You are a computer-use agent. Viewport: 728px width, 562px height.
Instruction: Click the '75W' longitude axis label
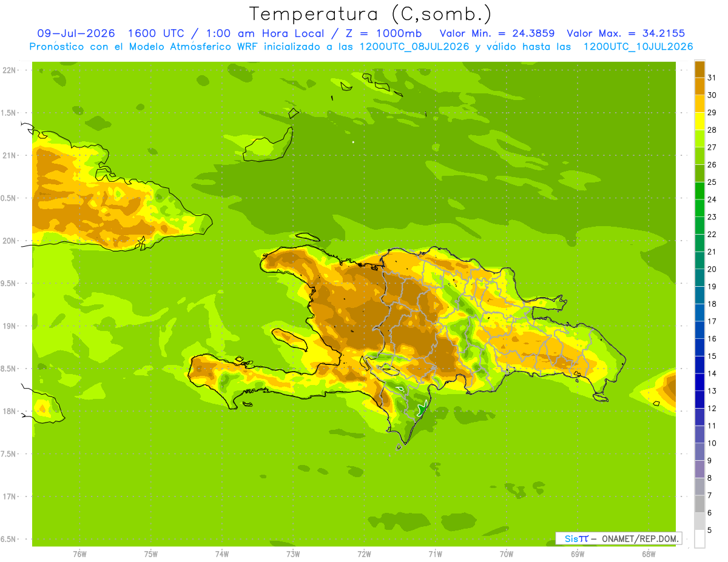click(151, 554)
